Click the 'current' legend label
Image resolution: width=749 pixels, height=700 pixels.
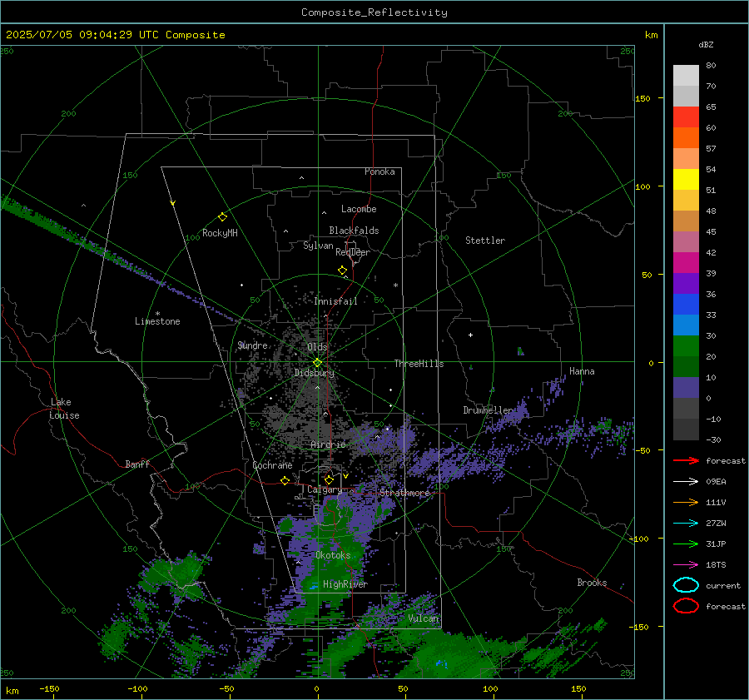(x=723, y=586)
